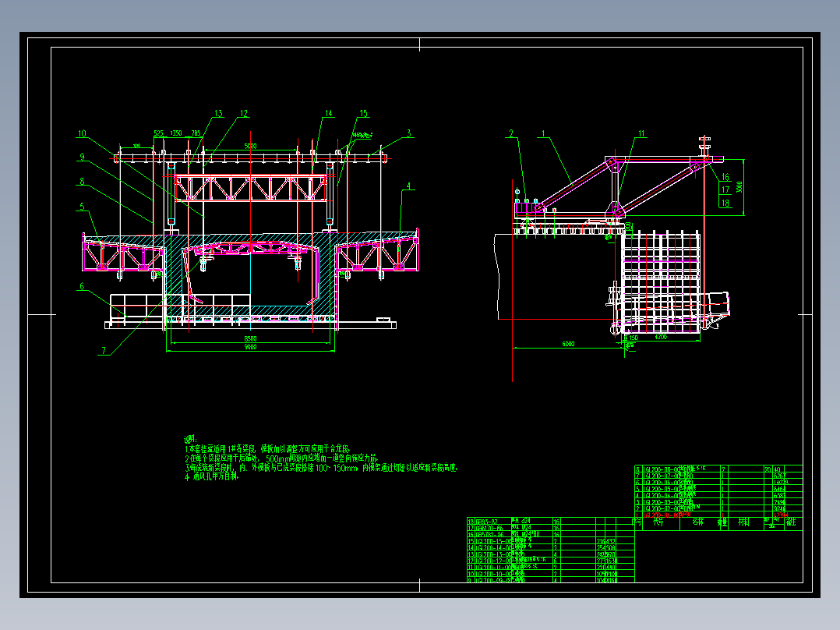
Task: Click callout number 17 in the side elevation
Action: (x=725, y=189)
